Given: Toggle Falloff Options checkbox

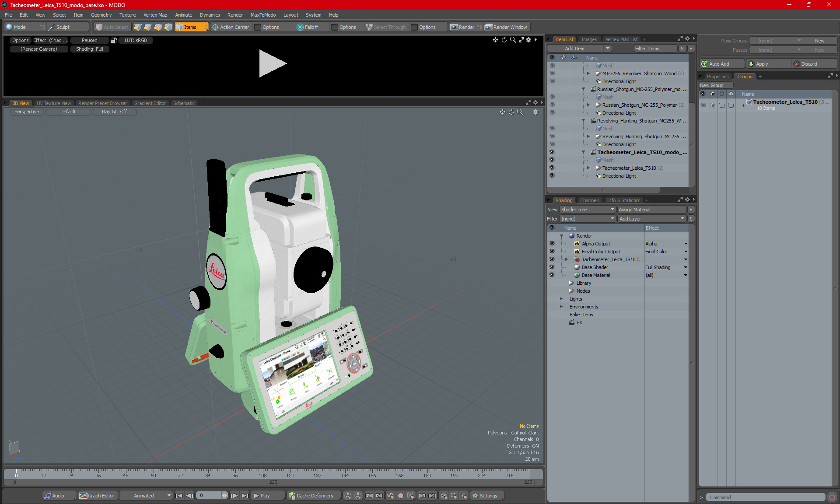Looking at the screenshot, I should coord(335,27).
